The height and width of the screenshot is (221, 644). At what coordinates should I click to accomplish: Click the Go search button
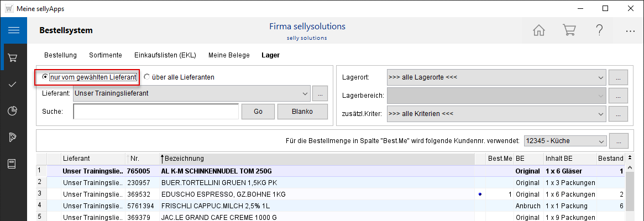pyautogui.click(x=258, y=112)
